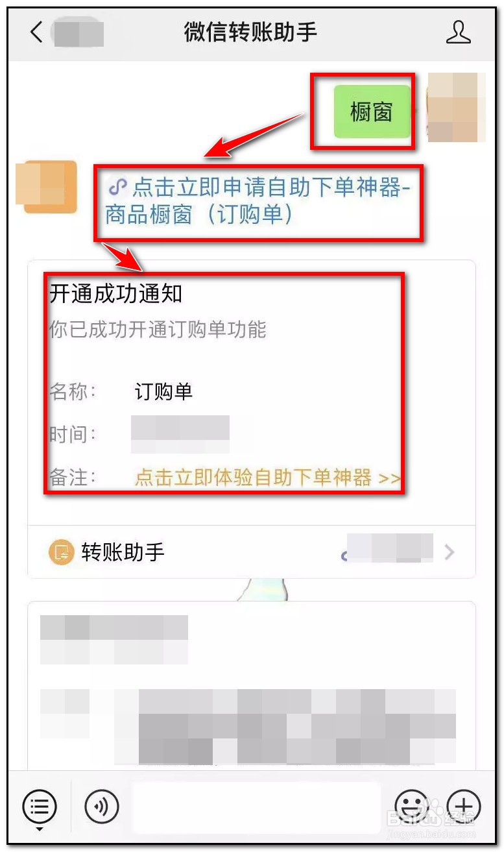Open link 点击立即申请自助下单神器-商品橱窗
This screenshot has width=504, height=852.
[258, 201]
